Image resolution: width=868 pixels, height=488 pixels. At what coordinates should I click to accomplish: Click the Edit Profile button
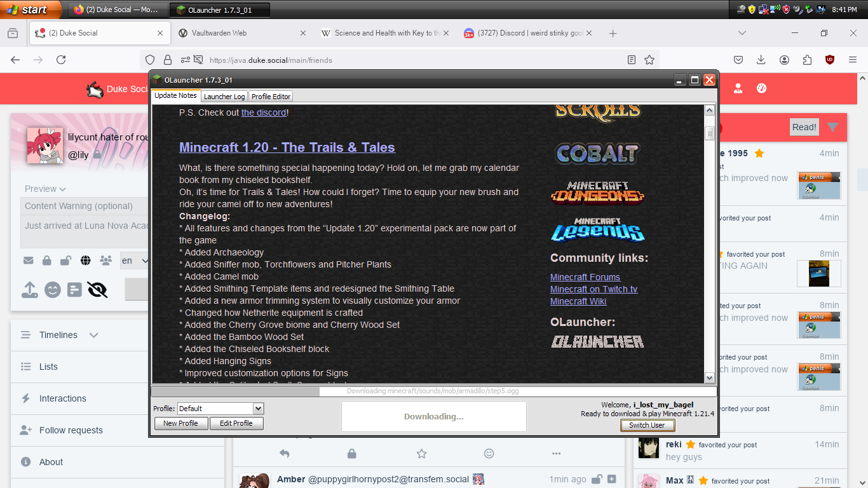coord(236,423)
